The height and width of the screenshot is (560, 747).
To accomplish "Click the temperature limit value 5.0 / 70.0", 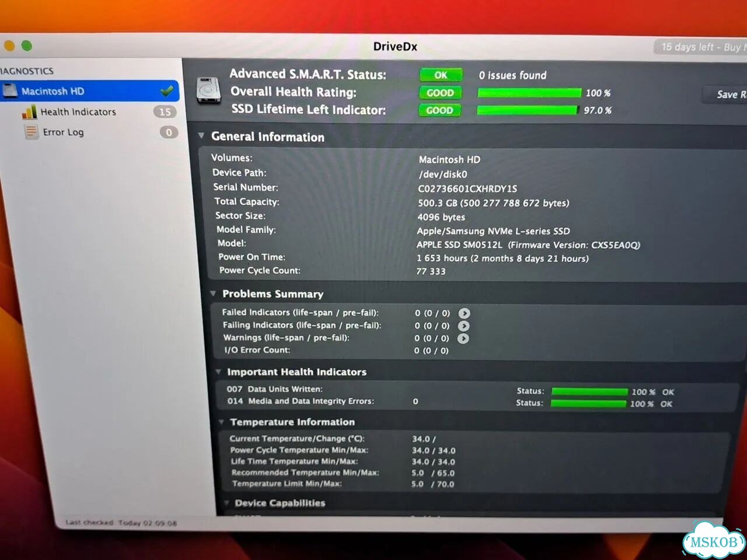I will point(432,484).
